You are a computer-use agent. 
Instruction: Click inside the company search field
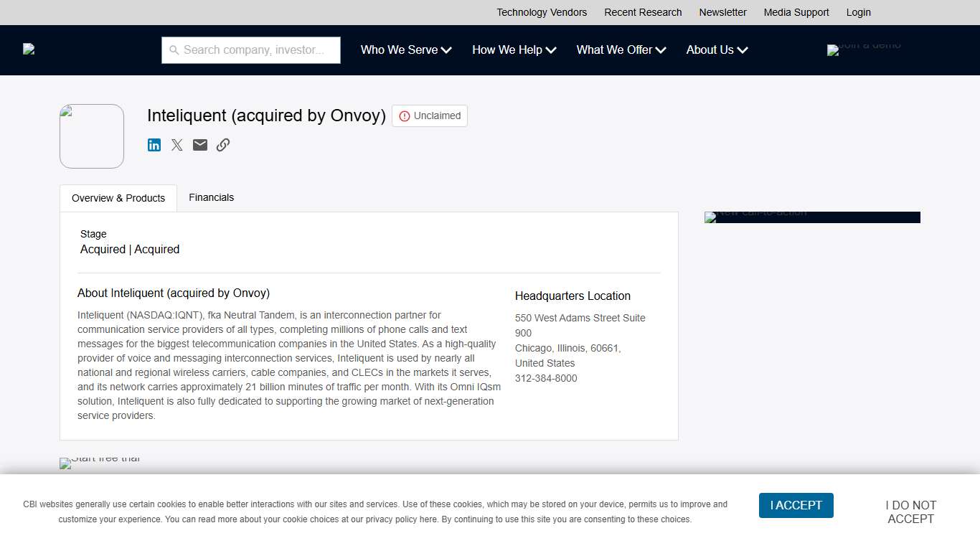click(251, 50)
